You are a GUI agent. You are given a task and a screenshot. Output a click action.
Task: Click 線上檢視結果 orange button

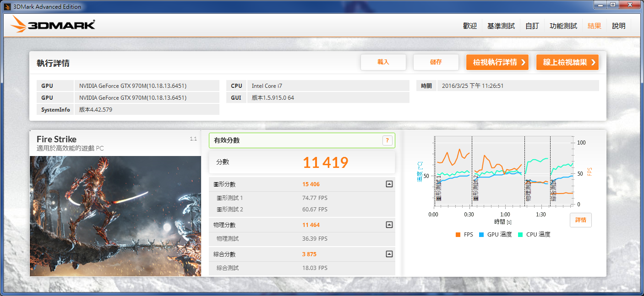pos(568,62)
